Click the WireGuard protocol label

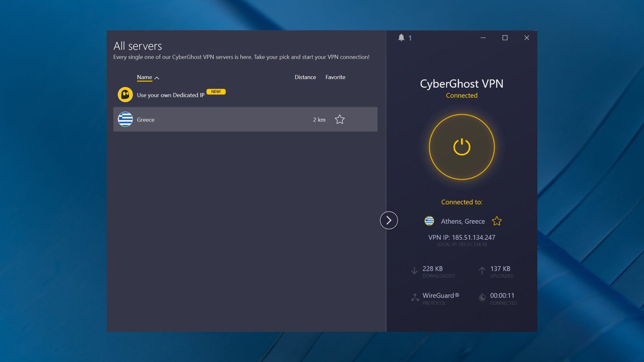coord(441,295)
